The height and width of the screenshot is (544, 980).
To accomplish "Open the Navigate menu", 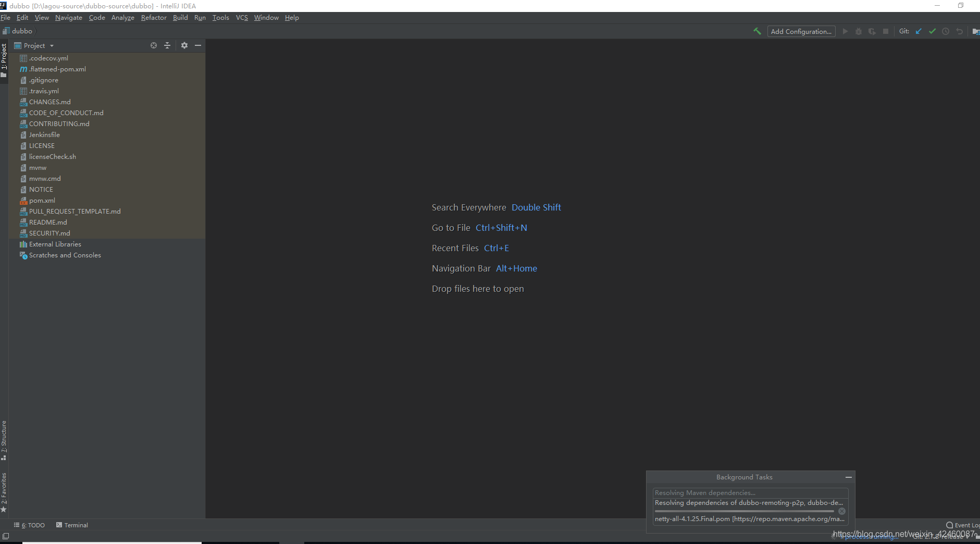I will pos(69,18).
